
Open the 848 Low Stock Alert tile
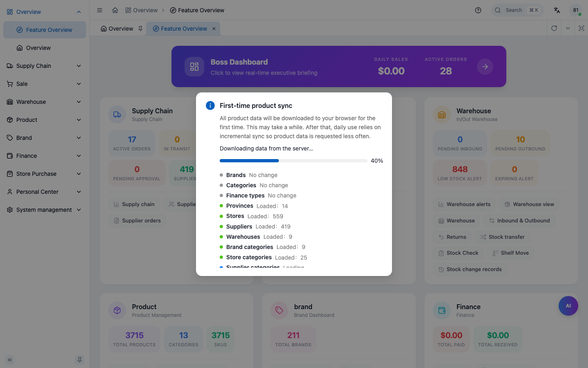tap(460, 173)
